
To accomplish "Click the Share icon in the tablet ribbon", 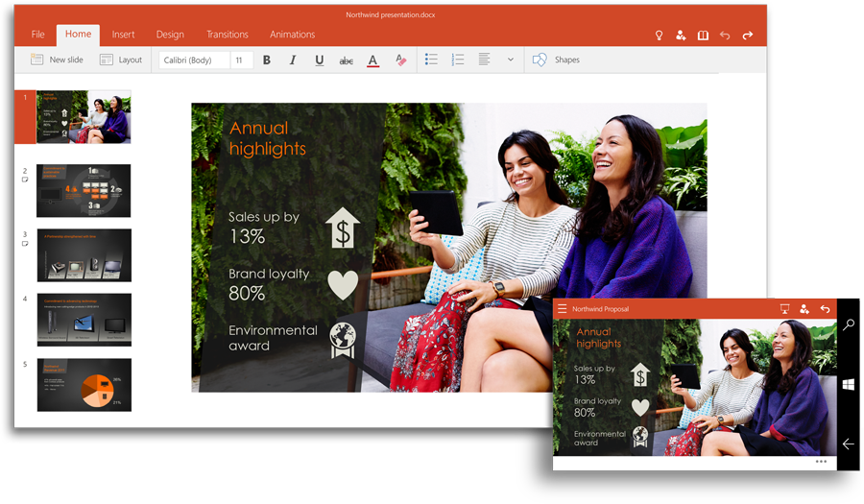I will (681, 36).
